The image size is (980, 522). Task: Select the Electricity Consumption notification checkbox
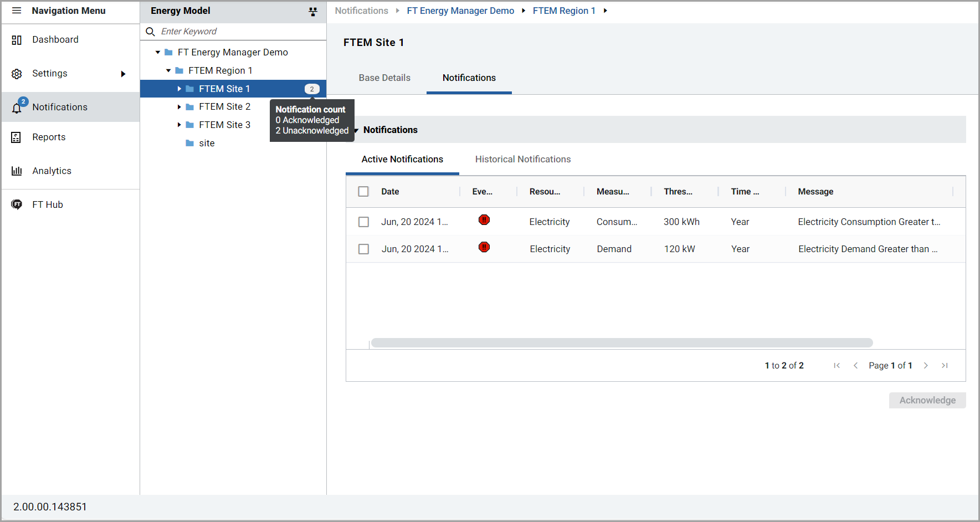[x=363, y=222]
